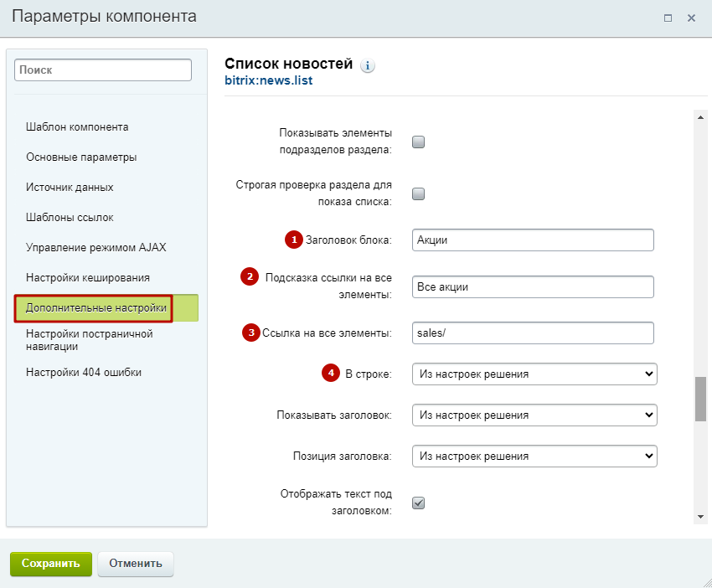Go to Шаблон компонента section
This screenshot has width=712, height=588.
(77, 127)
